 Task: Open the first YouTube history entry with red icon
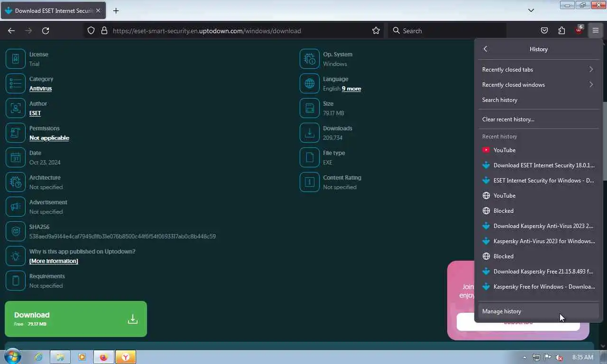click(x=538, y=150)
